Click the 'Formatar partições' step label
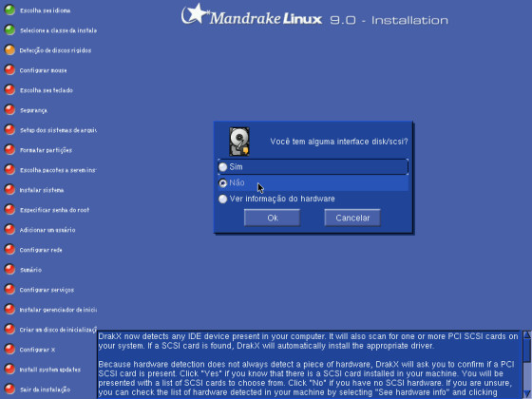 coord(46,150)
